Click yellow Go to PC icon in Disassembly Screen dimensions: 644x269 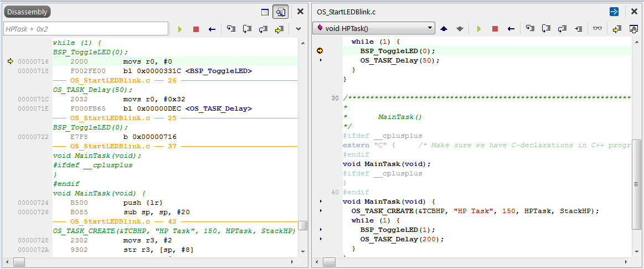tap(279, 29)
